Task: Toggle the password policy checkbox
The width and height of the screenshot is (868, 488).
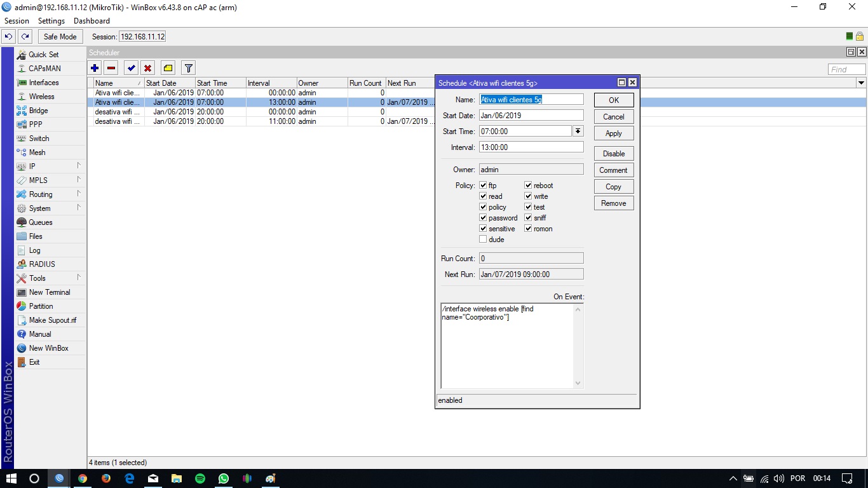Action: [483, 218]
